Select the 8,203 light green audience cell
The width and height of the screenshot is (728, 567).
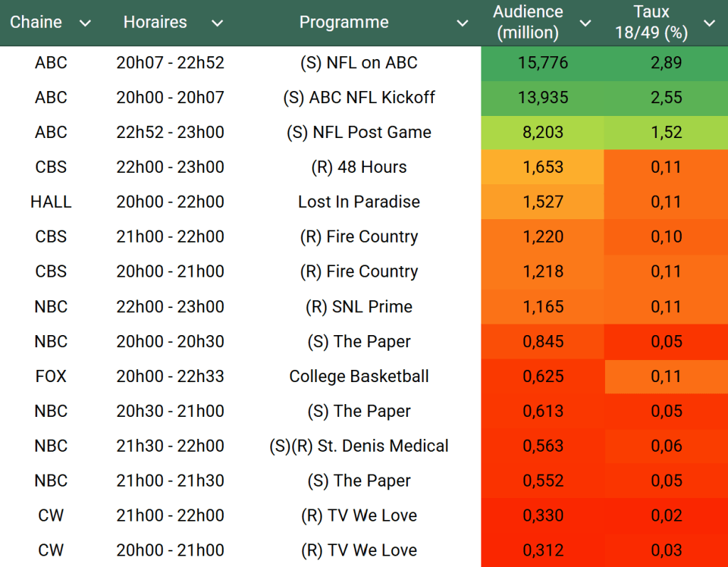(x=543, y=132)
